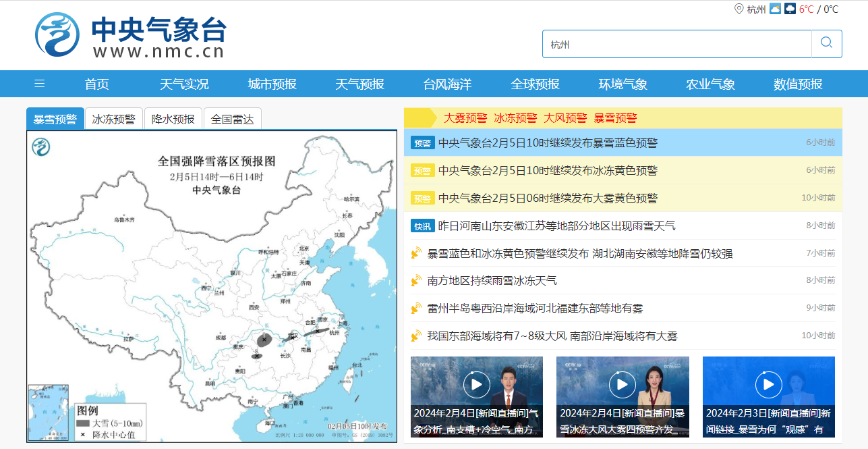Select the 冰冻预警 map tab

click(114, 120)
